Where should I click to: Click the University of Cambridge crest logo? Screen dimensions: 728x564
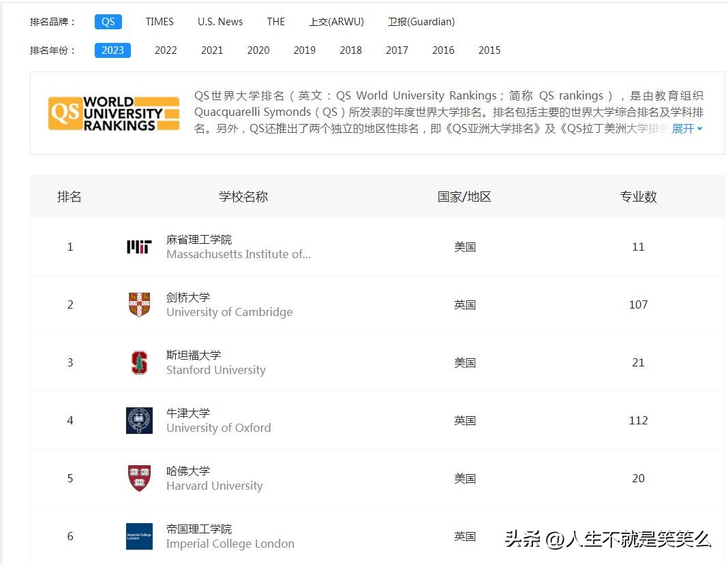coord(138,304)
